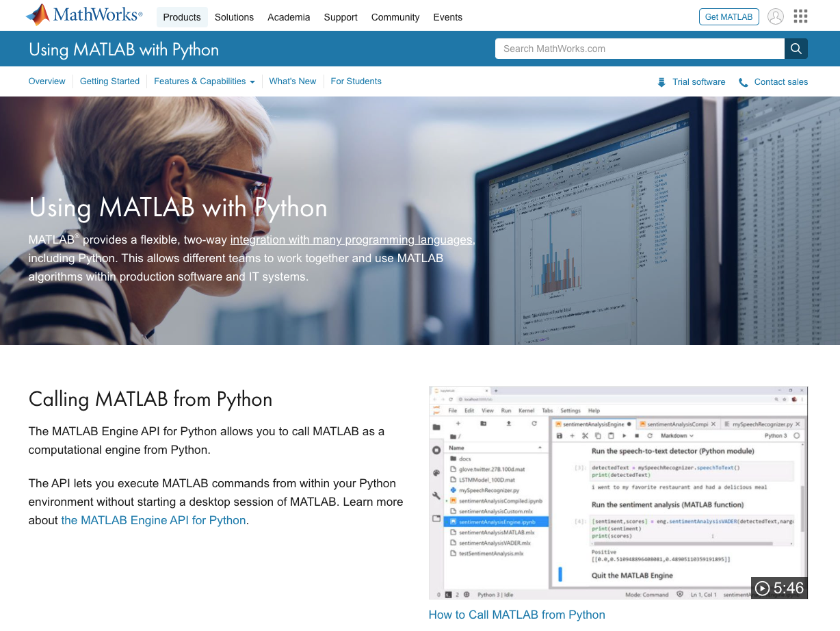The image size is (840, 631).
Task: Switch to the Getting Started tab
Action: (x=109, y=81)
